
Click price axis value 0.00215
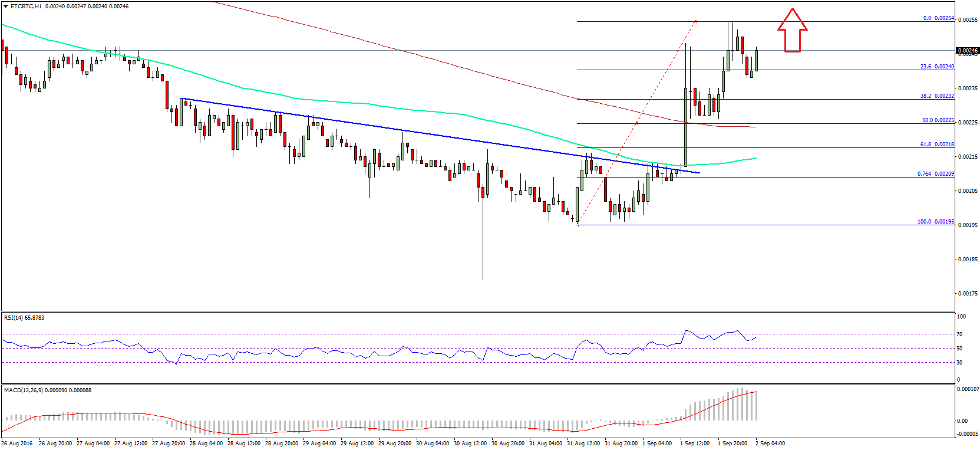point(968,157)
